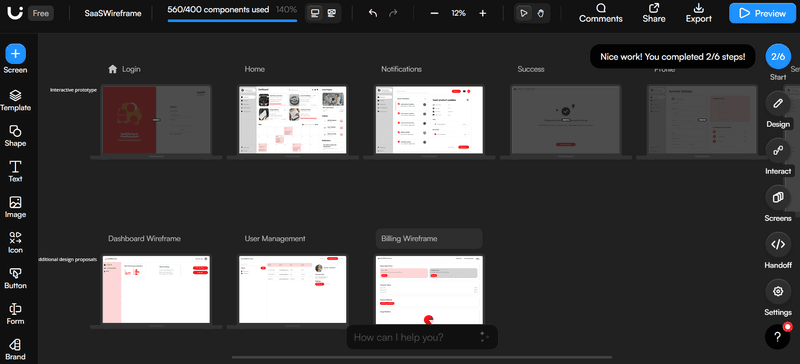Click the Dashboard Wireframe title

pyautogui.click(x=144, y=238)
